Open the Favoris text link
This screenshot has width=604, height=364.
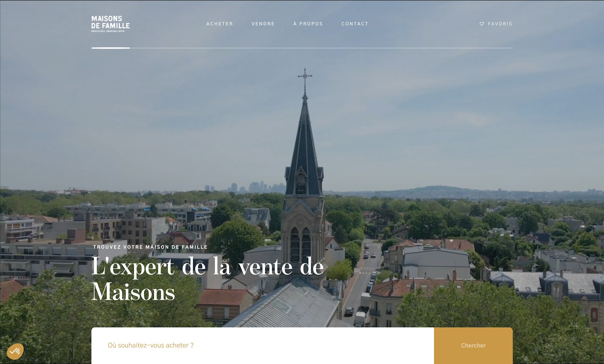[500, 24]
